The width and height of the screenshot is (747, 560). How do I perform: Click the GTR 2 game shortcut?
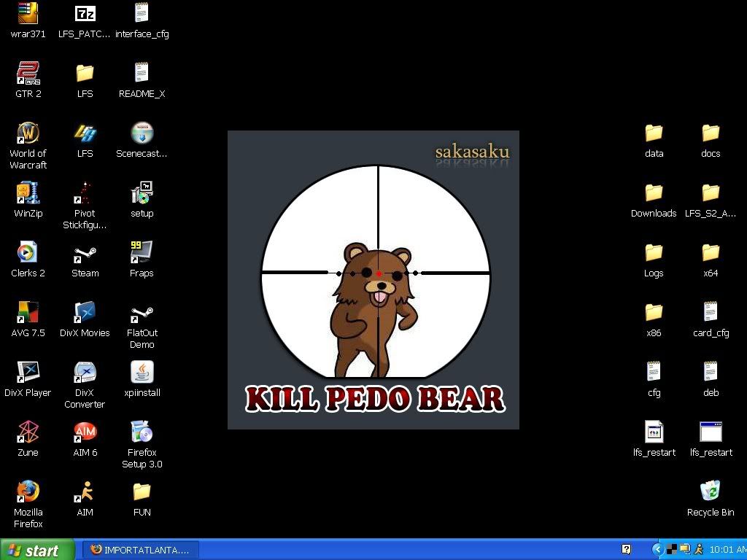pos(28,74)
